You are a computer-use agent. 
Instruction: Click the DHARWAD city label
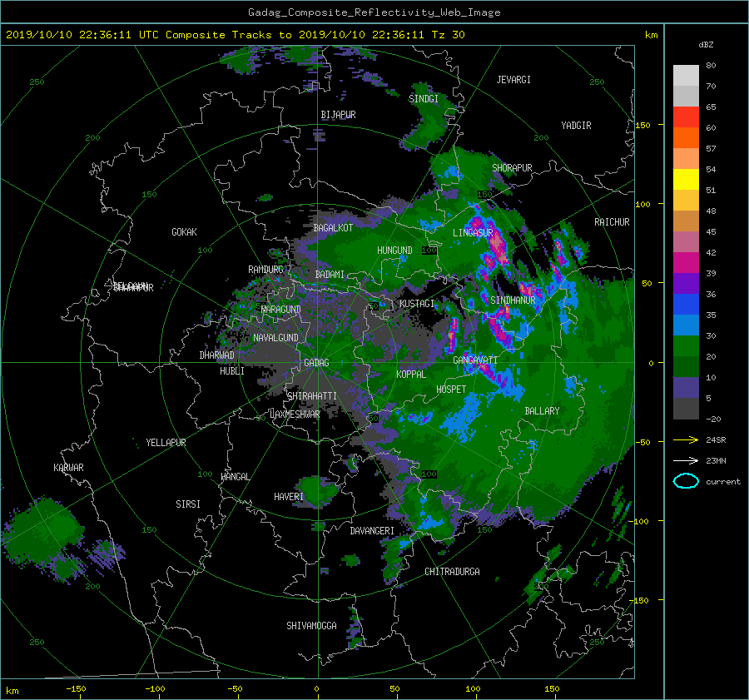[x=216, y=355]
